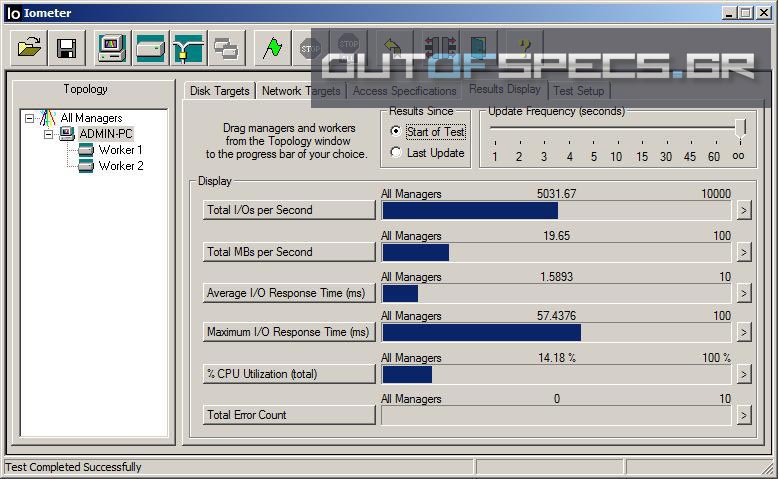Start a new manager via computer icon
Viewport: 779px width, 479px height.
click(x=113, y=48)
